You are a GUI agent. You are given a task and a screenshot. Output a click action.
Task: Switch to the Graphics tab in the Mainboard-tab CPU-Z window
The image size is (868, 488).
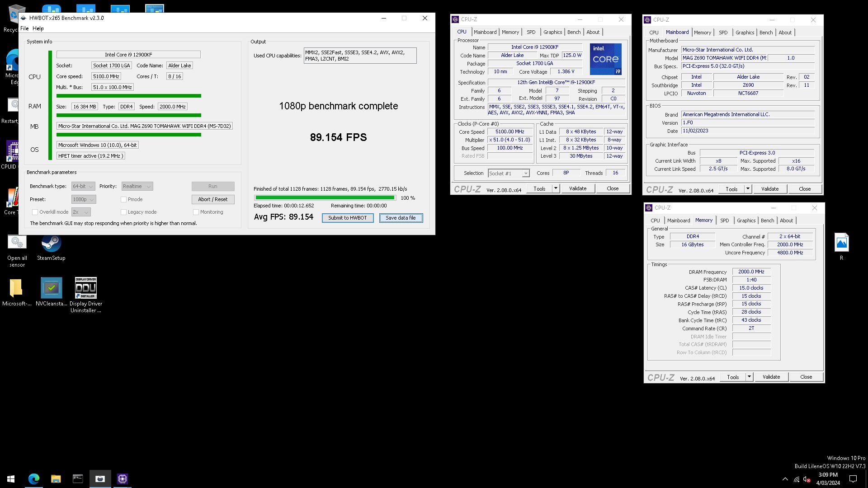point(745,33)
